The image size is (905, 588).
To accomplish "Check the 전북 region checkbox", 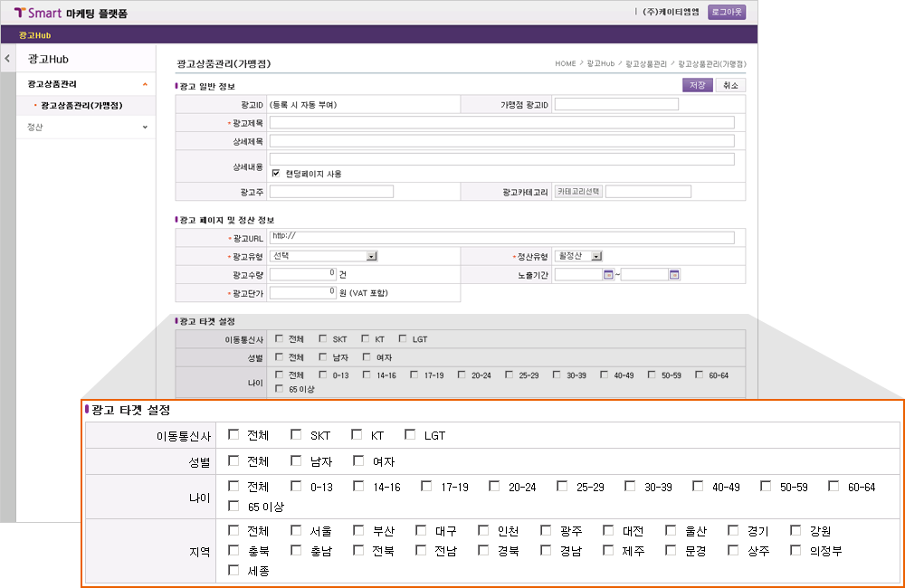I will [x=358, y=550].
